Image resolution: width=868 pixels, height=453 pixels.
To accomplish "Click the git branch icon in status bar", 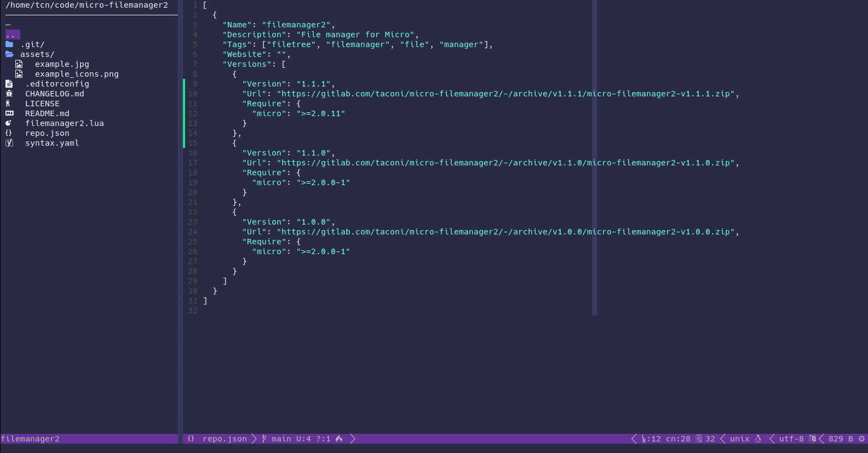I will click(264, 439).
